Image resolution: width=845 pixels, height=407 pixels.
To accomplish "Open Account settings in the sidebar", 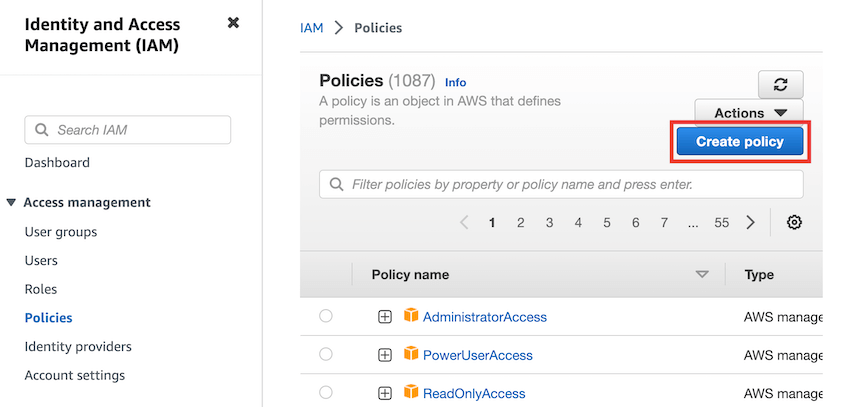I will click(x=75, y=375).
